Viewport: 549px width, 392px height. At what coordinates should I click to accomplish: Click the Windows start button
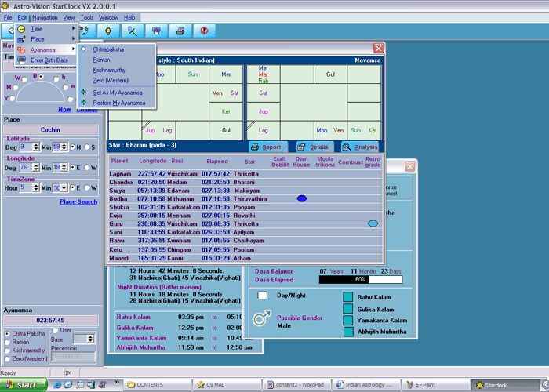(23, 385)
